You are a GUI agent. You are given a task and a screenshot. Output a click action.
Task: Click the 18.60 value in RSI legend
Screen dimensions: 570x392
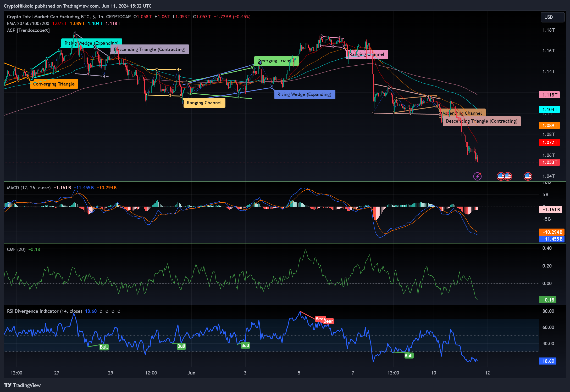point(91,311)
